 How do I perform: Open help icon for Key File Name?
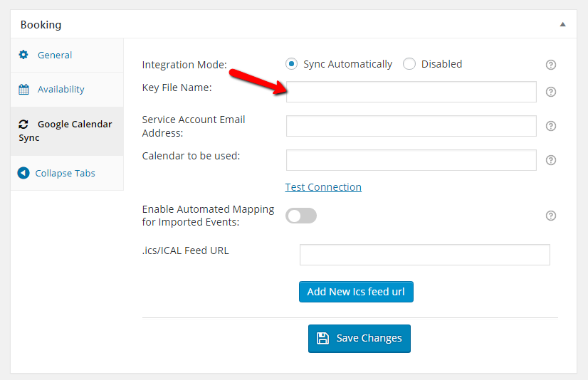coord(550,92)
